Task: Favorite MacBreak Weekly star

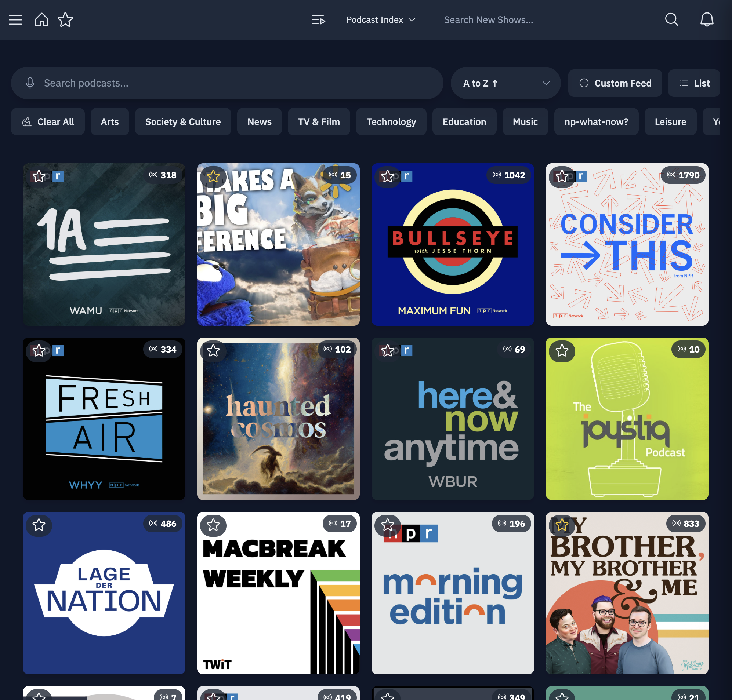Action: 213,525
